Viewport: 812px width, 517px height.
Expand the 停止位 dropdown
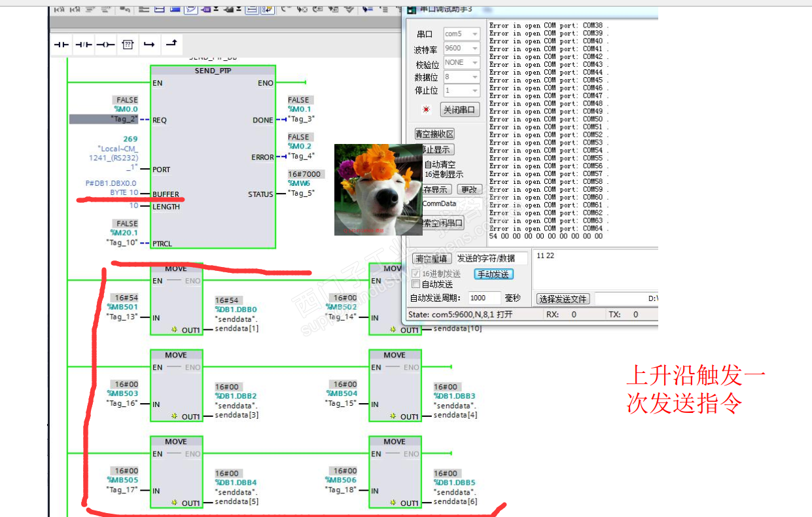click(x=461, y=91)
